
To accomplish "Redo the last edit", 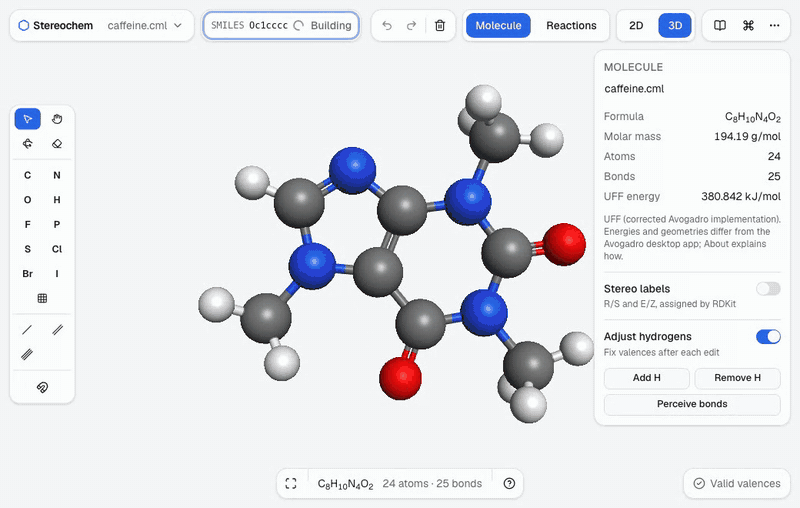I will tap(411, 26).
